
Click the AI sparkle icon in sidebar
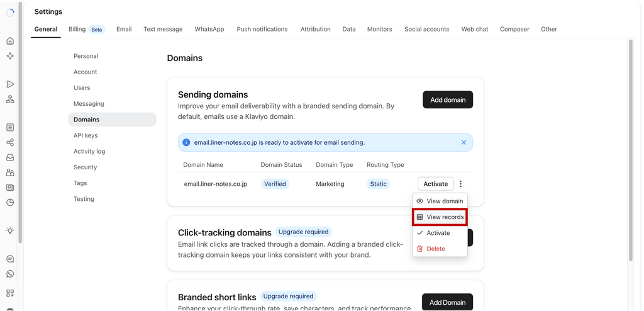pyautogui.click(x=10, y=56)
